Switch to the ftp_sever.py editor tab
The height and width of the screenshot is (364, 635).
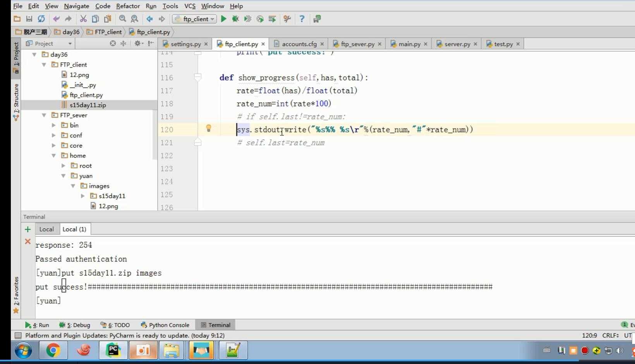click(x=357, y=44)
